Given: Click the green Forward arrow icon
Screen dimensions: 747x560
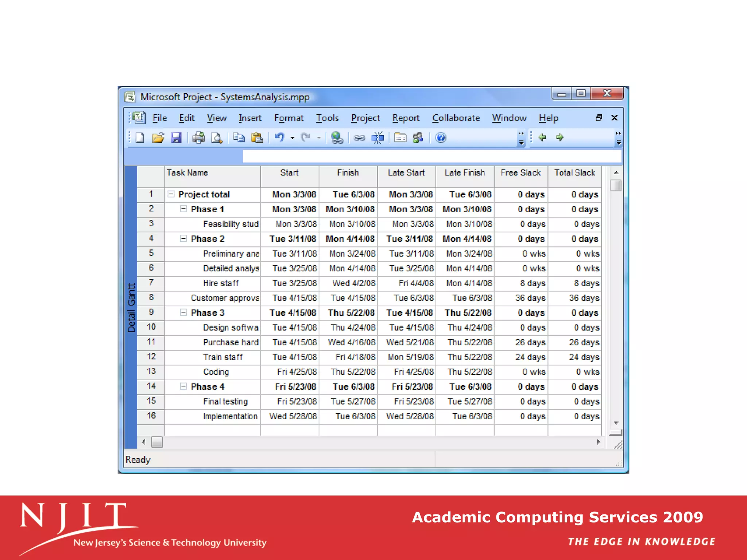Looking at the screenshot, I should pyautogui.click(x=560, y=137).
